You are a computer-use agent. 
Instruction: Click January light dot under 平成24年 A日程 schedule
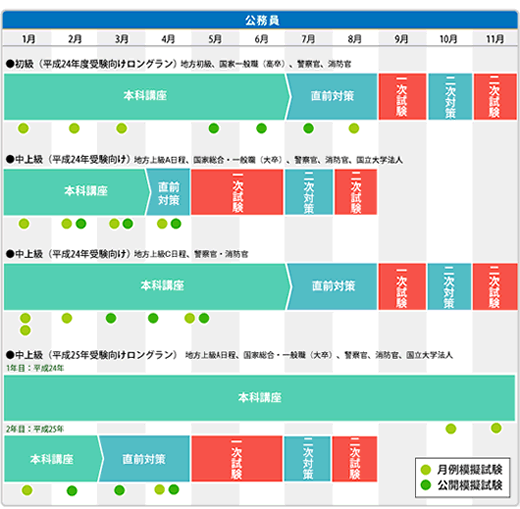[24, 224]
